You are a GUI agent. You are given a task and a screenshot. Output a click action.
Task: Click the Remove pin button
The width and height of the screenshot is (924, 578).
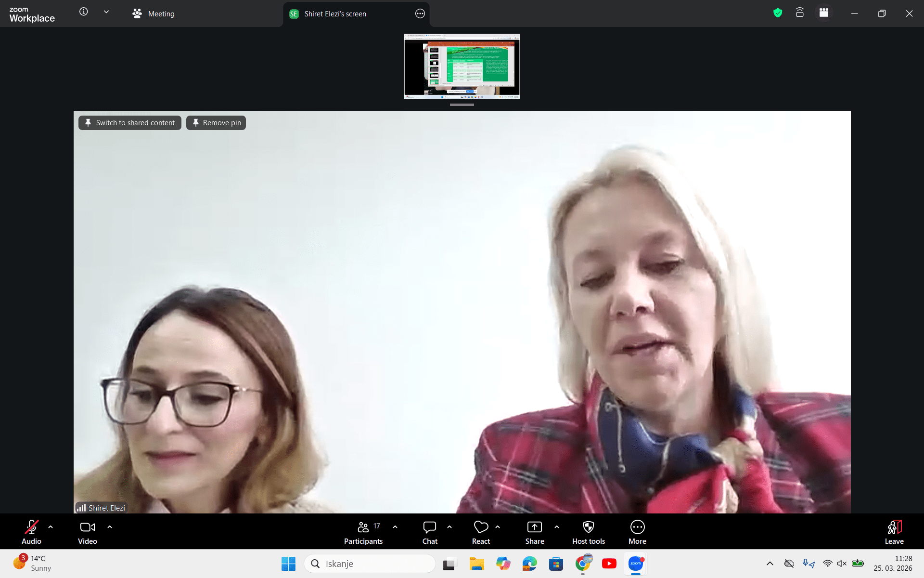[x=216, y=123]
